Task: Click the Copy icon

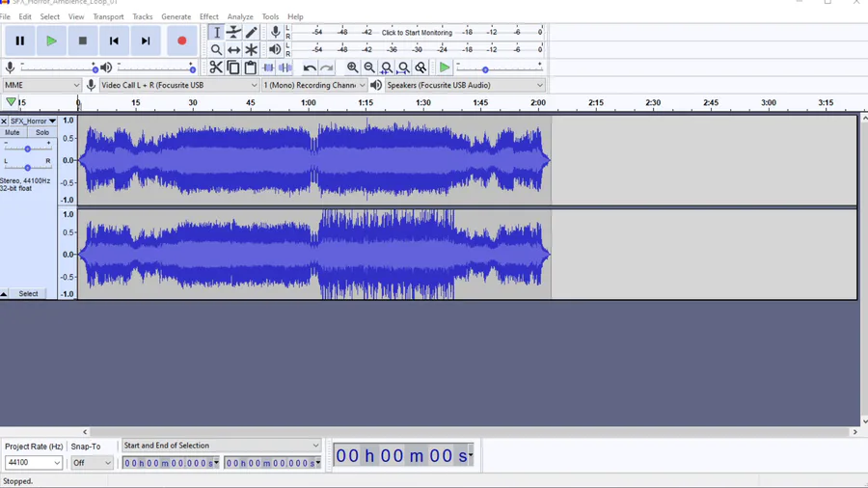Action: tap(233, 68)
